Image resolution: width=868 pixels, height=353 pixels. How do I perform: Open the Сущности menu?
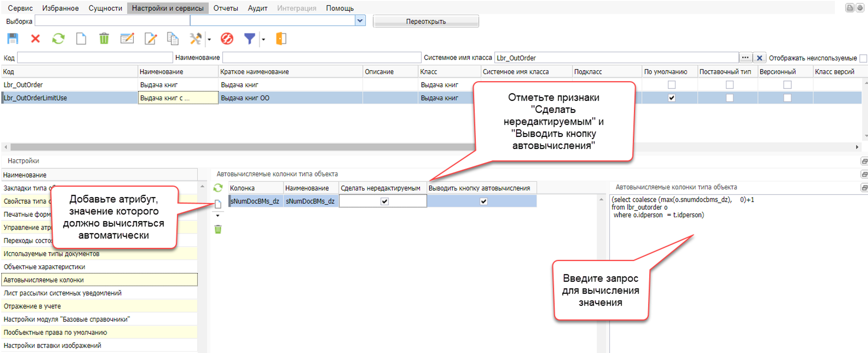coord(105,8)
